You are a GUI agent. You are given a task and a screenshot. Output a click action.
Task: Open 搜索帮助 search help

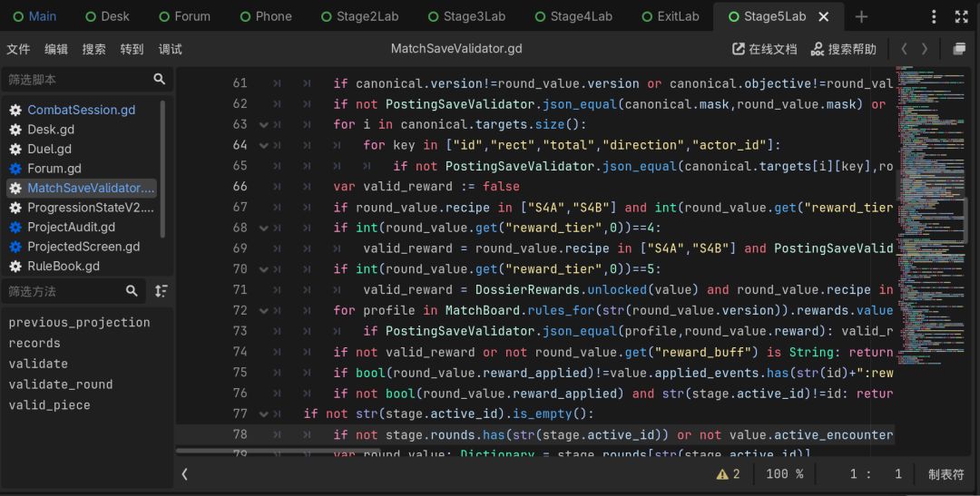(x=843, y=49)
